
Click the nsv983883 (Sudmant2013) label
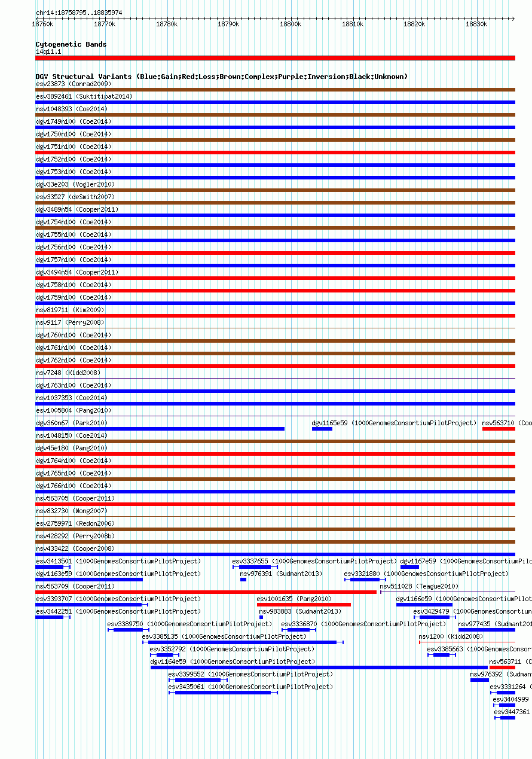pyautogui.click(x=300, y=611)
